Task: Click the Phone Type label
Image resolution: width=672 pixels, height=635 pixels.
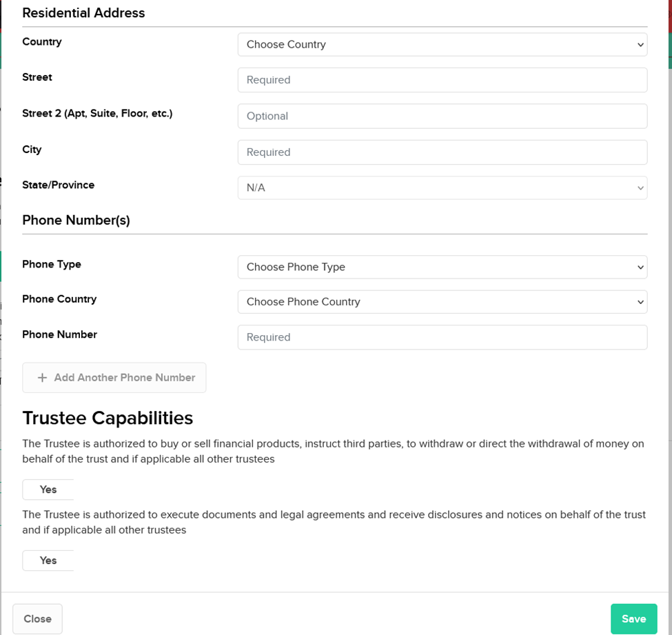Action: (x=52, y=264)
